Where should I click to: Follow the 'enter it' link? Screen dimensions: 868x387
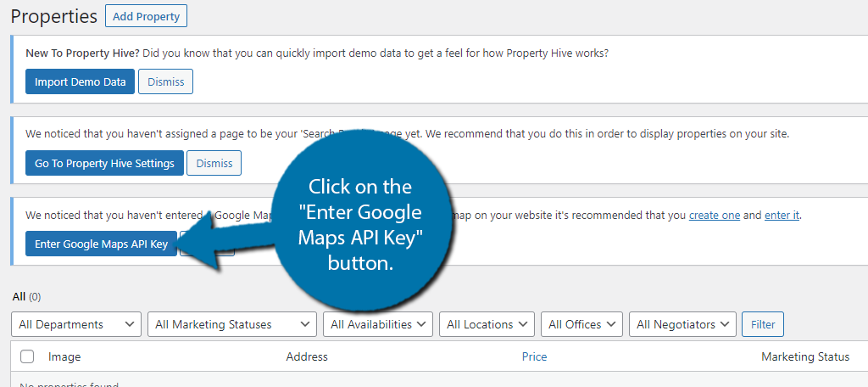[x=782, y=216]
